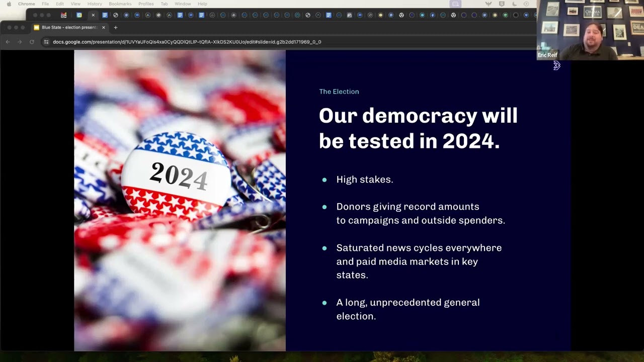Viewport: 644px width, 362px height.
Task: Close the active tab in background Chrome window
Action: (93, 15)
